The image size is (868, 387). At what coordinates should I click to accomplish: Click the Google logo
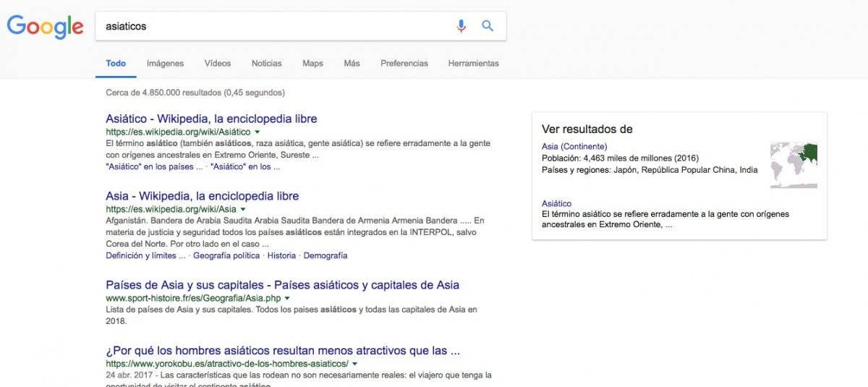[46, 27]
